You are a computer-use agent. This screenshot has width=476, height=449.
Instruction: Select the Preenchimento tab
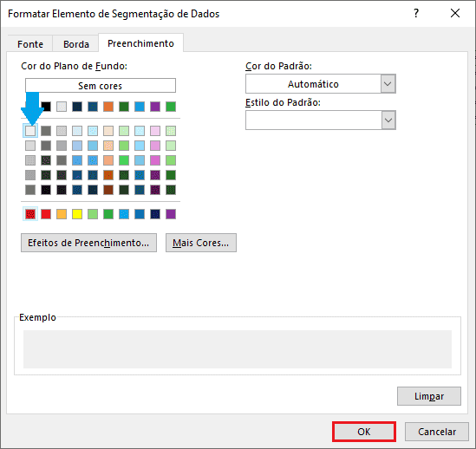coord(140,43)
